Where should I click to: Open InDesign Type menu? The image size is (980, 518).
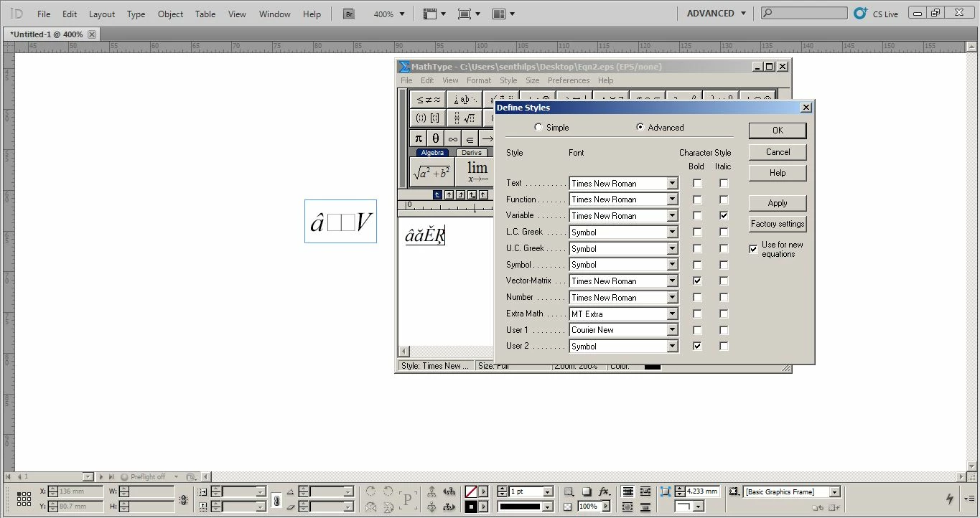(x=136, y=14)
